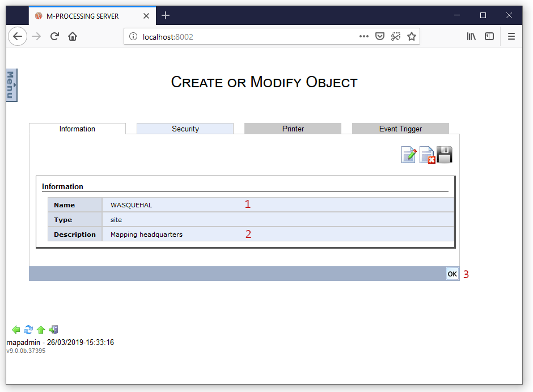The width and height of the screenshot is (533, 392).
Task: Open the Firefox hamburger menu
Action: coord(511,37)
